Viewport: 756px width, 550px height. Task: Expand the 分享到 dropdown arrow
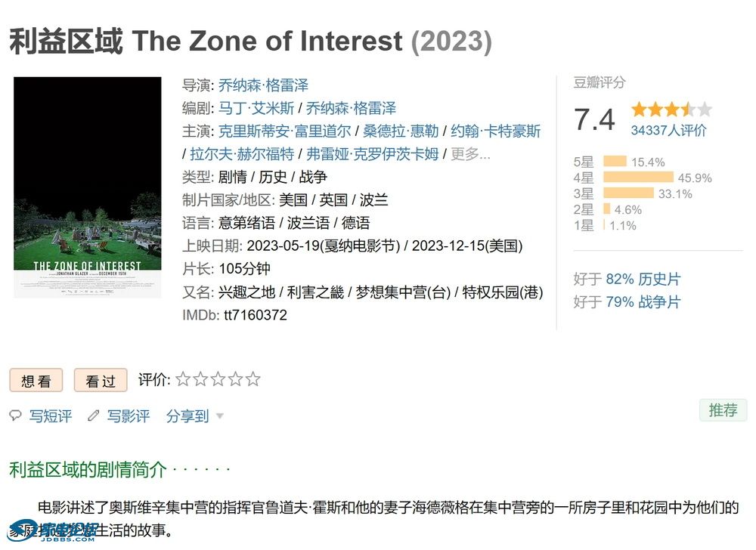(x=220, y=416)
